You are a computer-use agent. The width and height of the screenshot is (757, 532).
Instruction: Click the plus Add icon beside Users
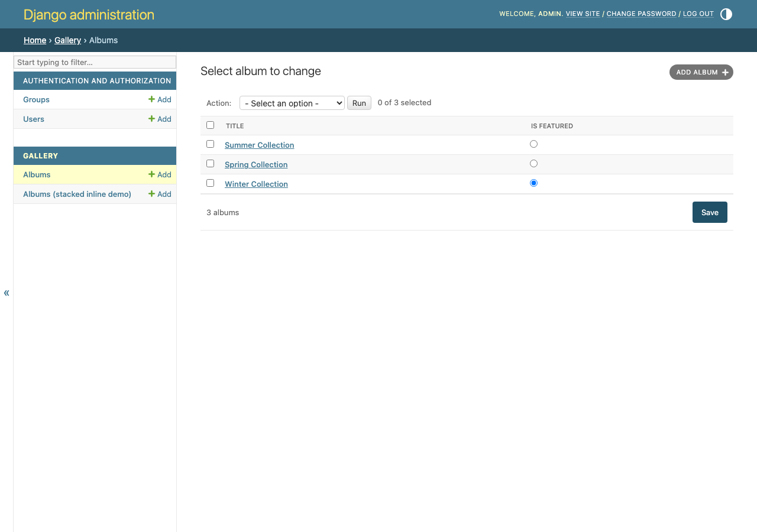click(x=160, y=119)
